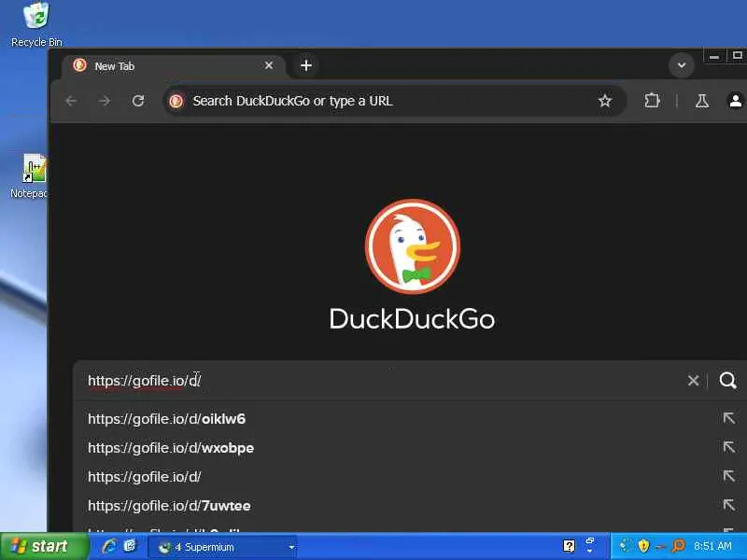Launch Internet Explorer from quick launch
Screen dimensions: 747x560
click(109, 547)
